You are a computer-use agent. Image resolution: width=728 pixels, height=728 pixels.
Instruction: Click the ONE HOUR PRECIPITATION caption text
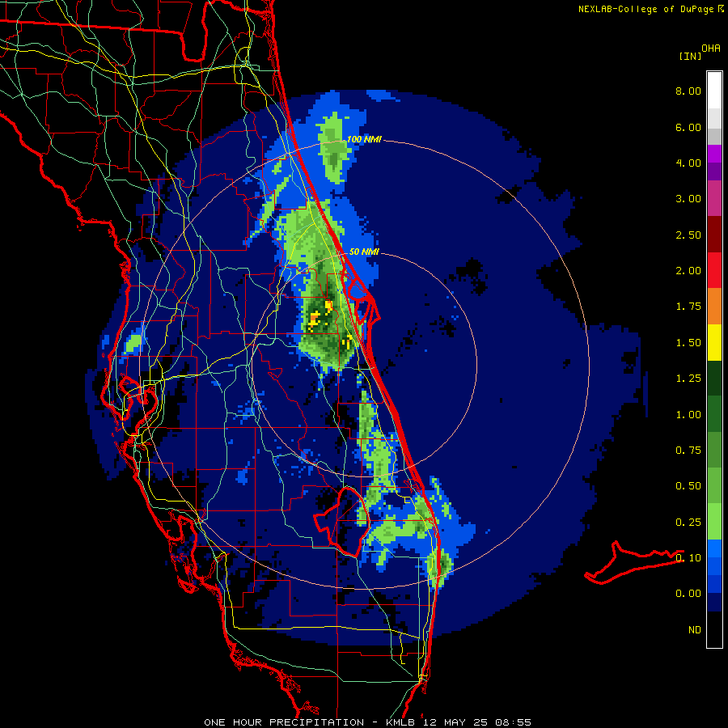click(x=284, y=722)
